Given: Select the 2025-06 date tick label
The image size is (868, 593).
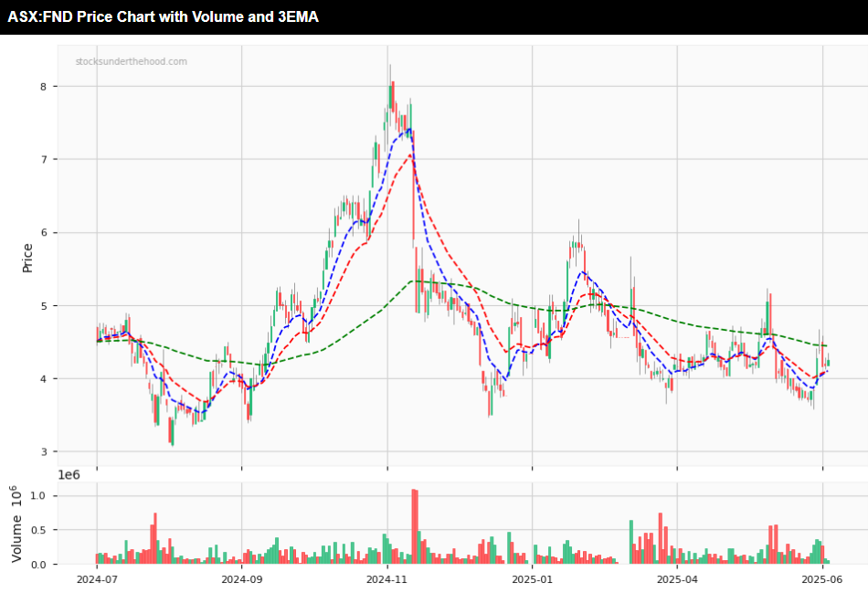Looking at the screenshot, I should (822, 579).
